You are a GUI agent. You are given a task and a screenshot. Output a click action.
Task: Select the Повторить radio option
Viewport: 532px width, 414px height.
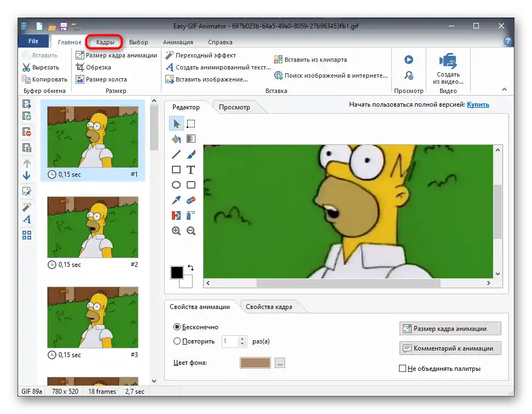click(177, 341)
